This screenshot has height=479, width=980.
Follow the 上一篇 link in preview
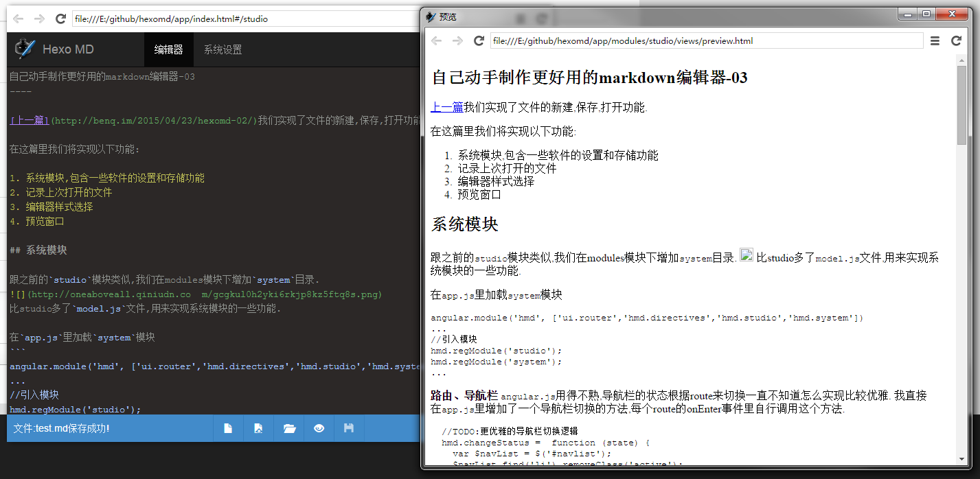click(447, 107)
